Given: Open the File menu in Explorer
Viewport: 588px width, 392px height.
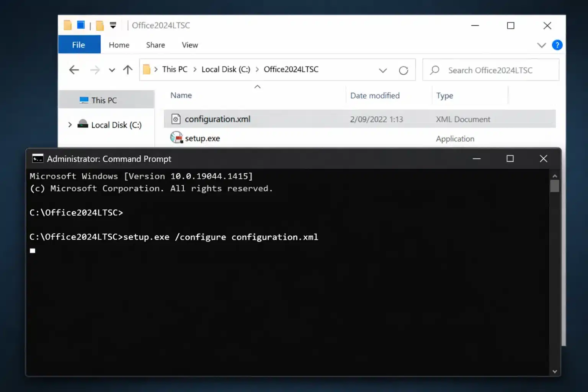Looking at the screenshot, I should tap(78, 44).
